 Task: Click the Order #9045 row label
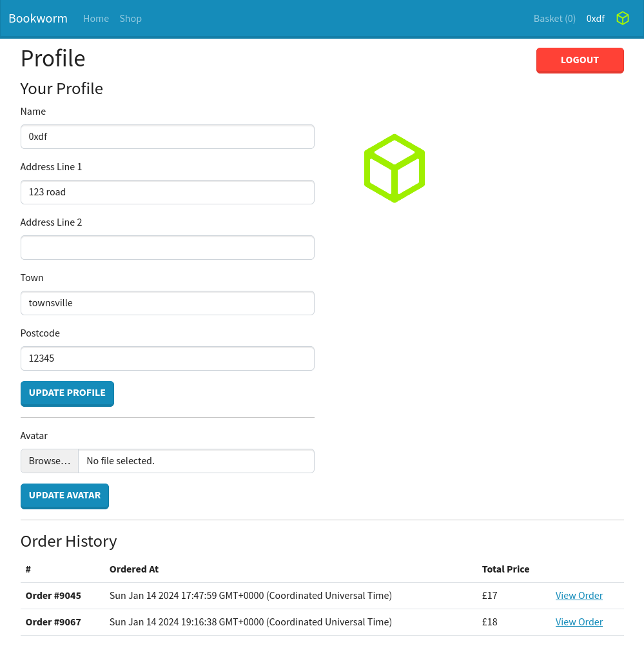tap(54, 596)
